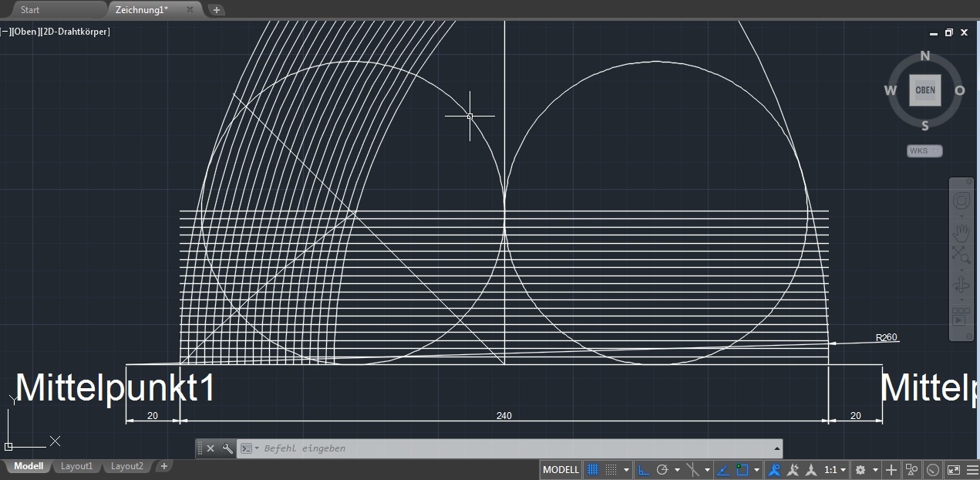Close the drawing viewport window
The height and width of the screenshot is (480, 980).
965,32
